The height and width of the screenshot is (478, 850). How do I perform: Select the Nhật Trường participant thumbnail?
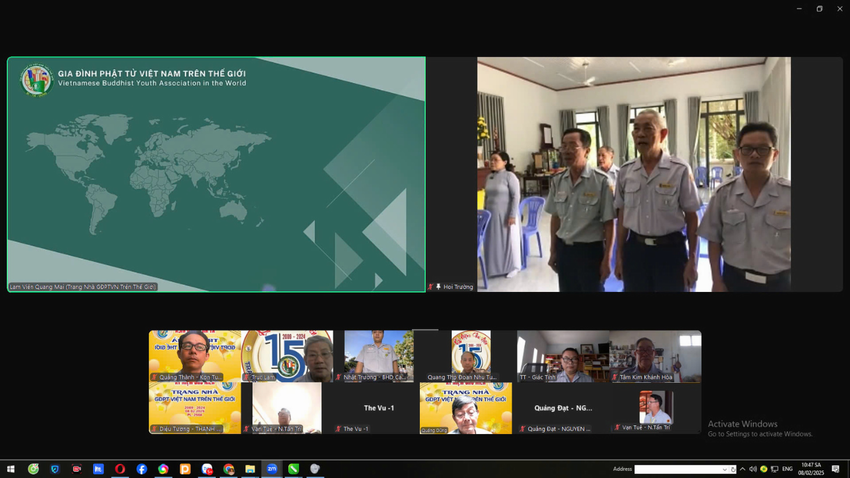point(379,356)
